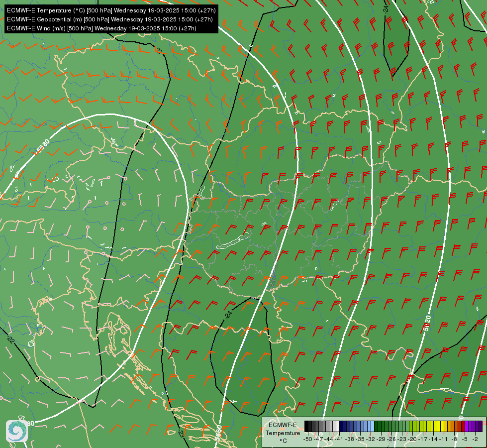Click the purple swatch above -2 in the legend
This screenshot has height=448, width=487.
(x=474, y=426)
